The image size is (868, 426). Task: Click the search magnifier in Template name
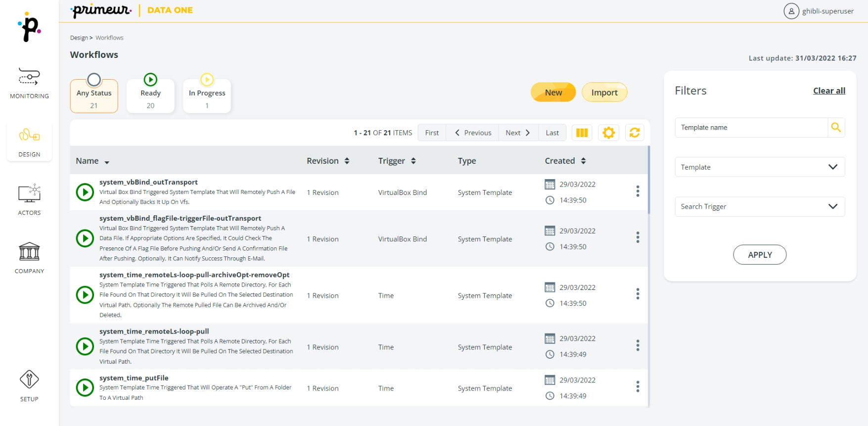[836, 127]
